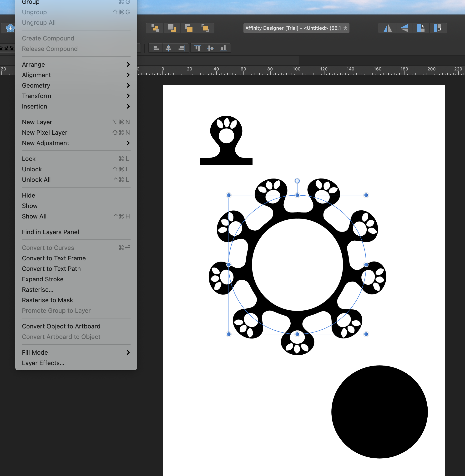The height and width of the screenshot is (476, 465).
Task: Click the right-middle selection handle
Action: click(366, 264)
